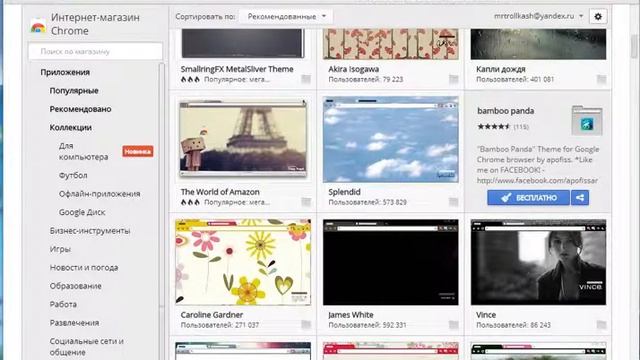Click the Splendid theme name
This screenshot has width=640, height=360.
pos(344,192)
